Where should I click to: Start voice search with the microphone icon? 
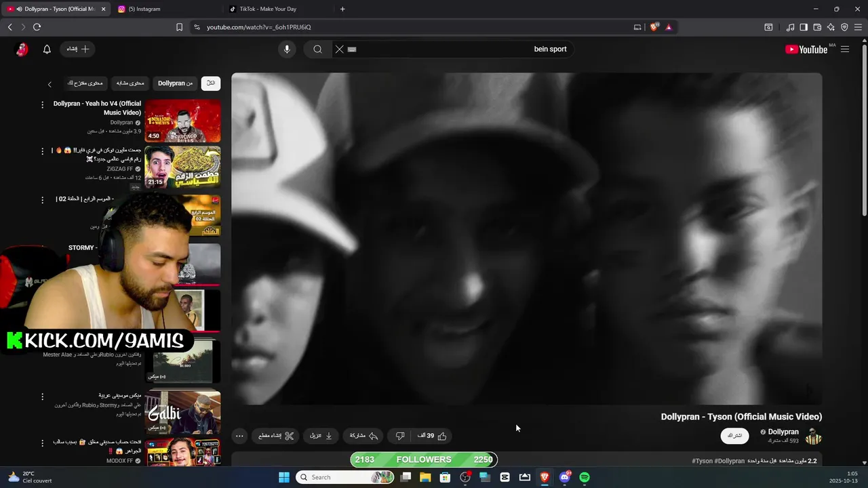(x=287, y=49)
